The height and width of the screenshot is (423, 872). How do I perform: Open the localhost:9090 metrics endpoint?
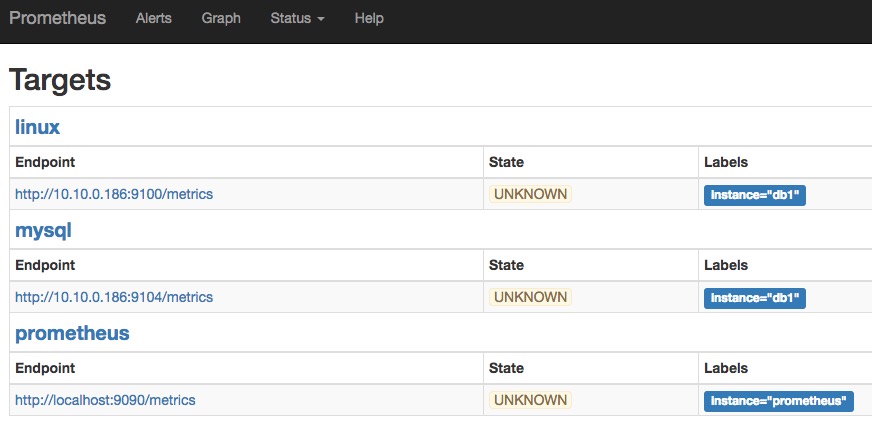[105, 400]
